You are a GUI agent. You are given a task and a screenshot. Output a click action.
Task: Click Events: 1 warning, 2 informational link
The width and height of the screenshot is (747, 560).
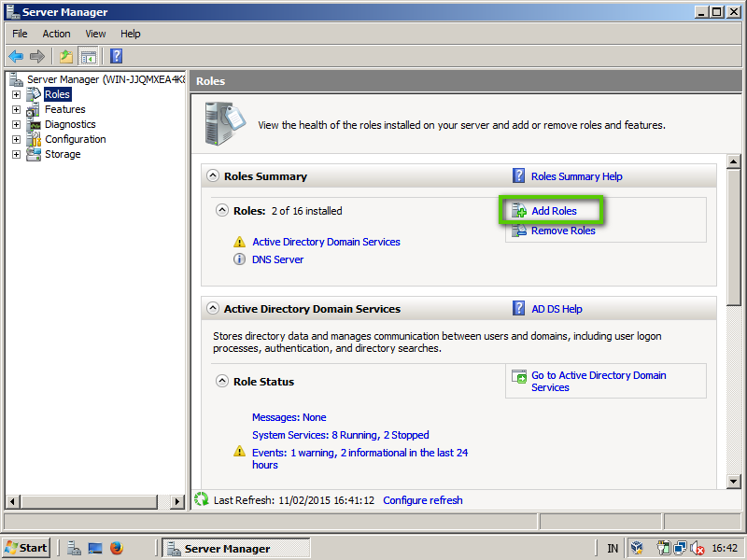(x=360, y=458)
